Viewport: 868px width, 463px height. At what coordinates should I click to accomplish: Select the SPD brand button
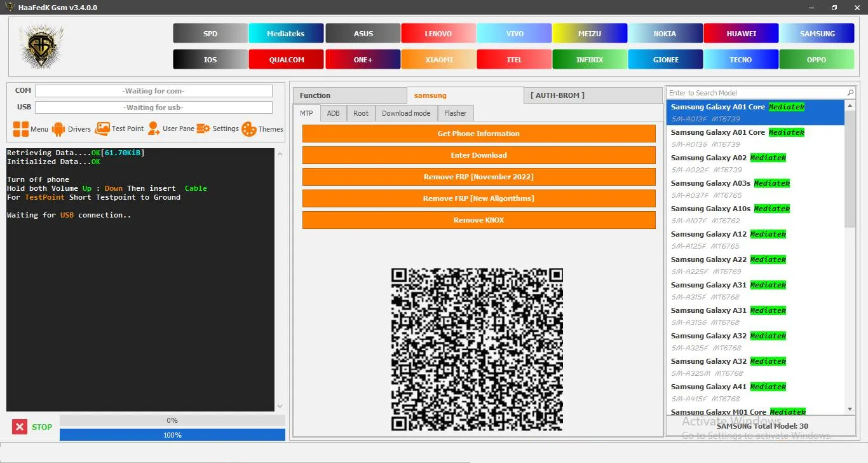[210, 34]
